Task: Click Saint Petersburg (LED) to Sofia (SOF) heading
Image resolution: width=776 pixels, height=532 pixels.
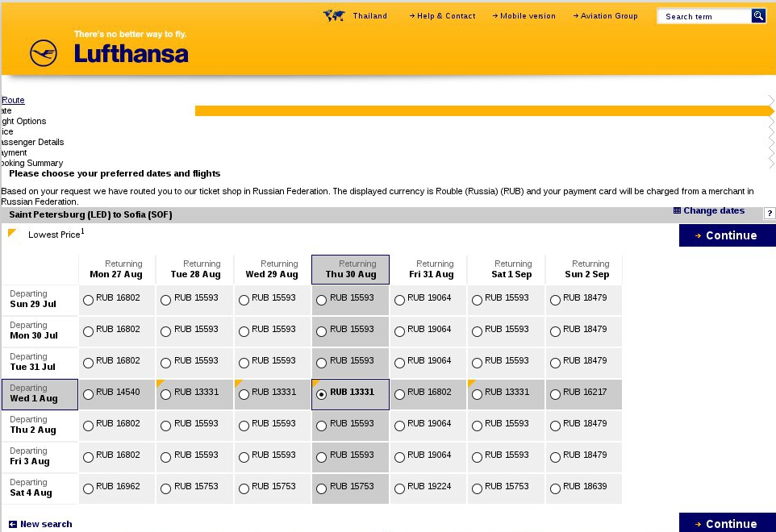Action: coord(90,214)
